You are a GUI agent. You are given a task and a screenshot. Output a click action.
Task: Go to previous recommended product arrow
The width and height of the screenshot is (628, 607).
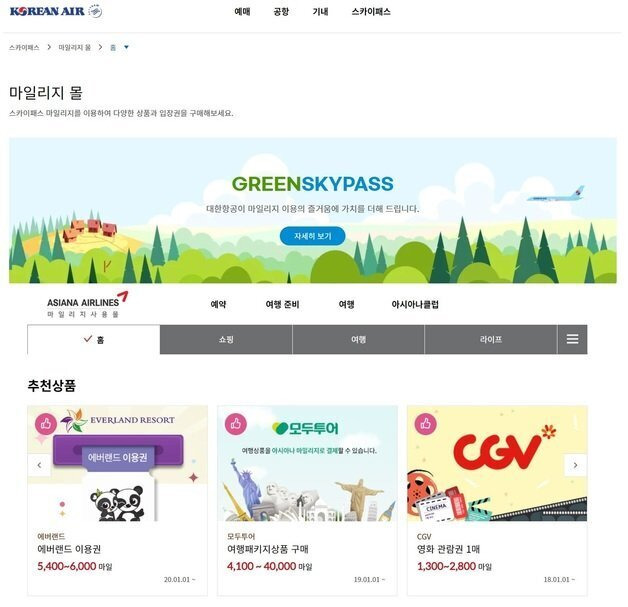(39, 465)
